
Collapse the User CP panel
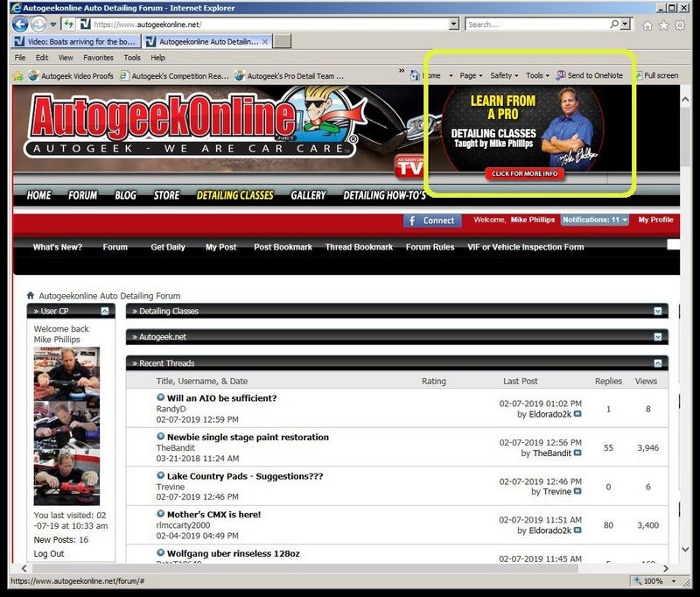[x=104, y=311]
